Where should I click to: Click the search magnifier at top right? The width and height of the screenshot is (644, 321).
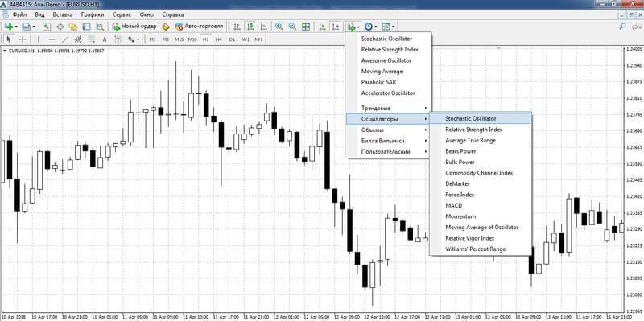click(x=622, y=27)
